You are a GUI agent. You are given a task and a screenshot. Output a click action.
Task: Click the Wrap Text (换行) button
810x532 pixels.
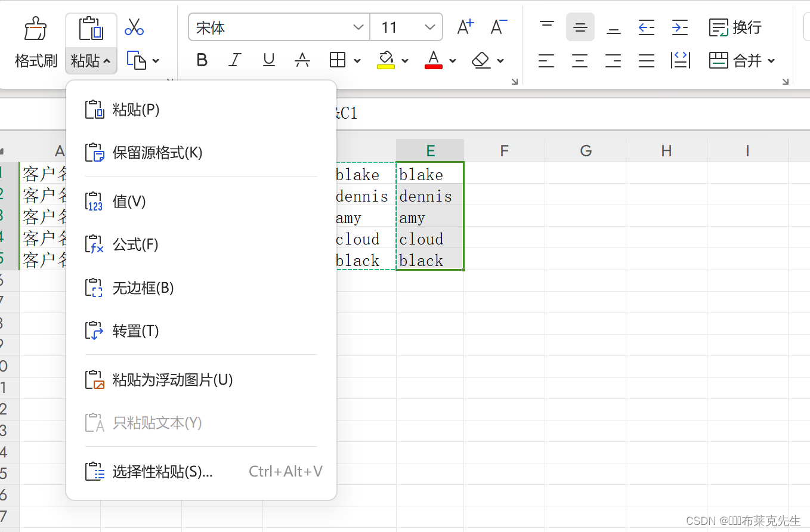pos(735,27)
